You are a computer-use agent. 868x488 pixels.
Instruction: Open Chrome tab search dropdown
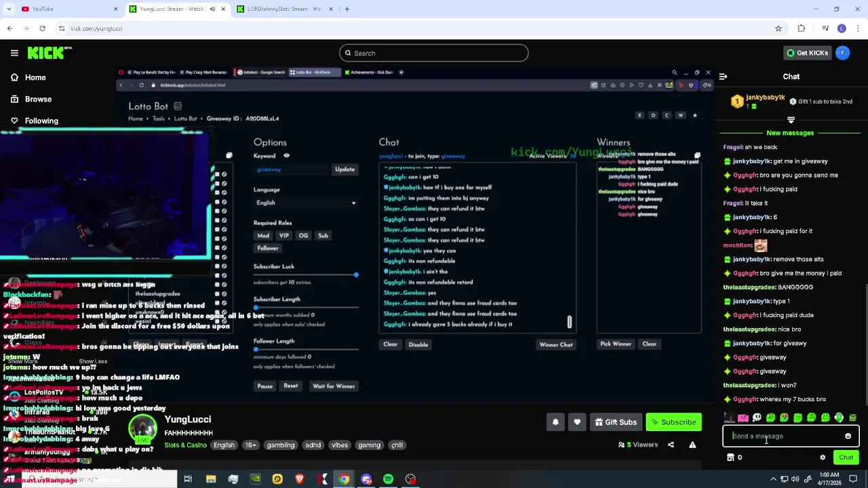(9, 9)
